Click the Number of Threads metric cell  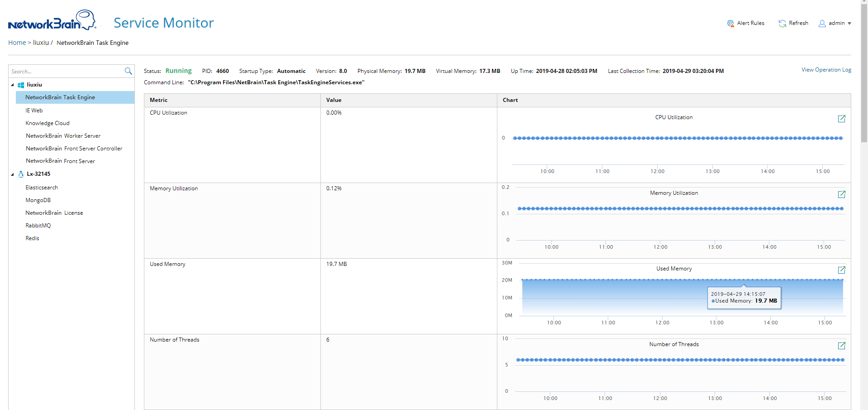232,372
